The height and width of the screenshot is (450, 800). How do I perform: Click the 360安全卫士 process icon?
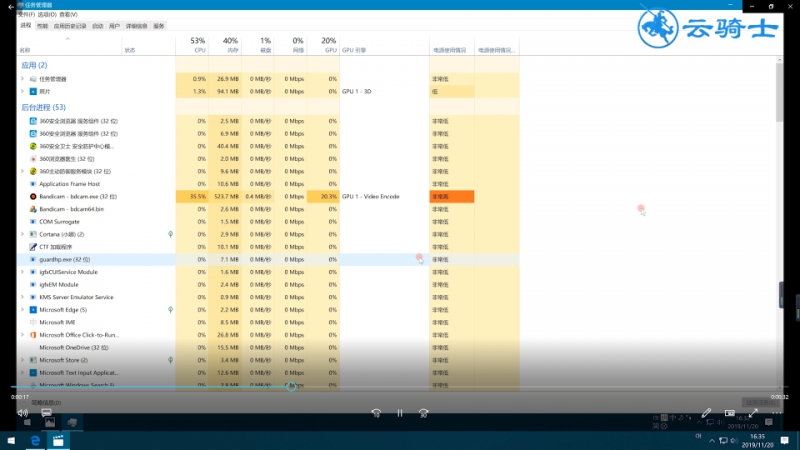point(33,146)
